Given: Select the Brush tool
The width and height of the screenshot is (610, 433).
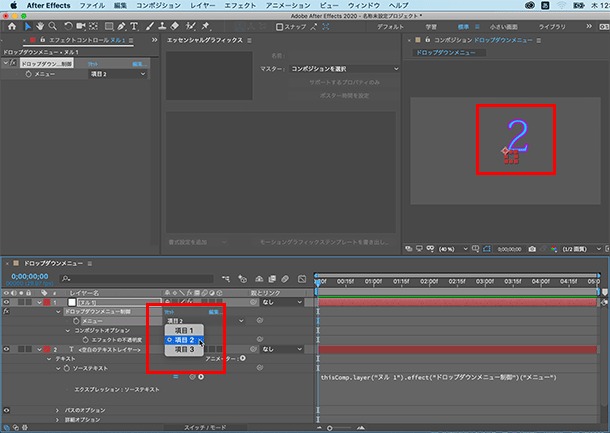Looking at the screenshot, I should [x=149, y=26].
